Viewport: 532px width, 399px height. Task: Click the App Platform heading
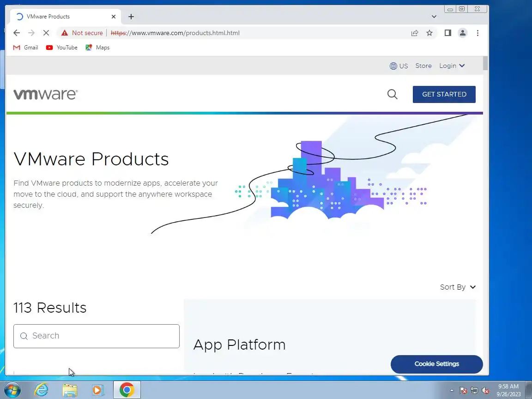click(x=239, y=345)
